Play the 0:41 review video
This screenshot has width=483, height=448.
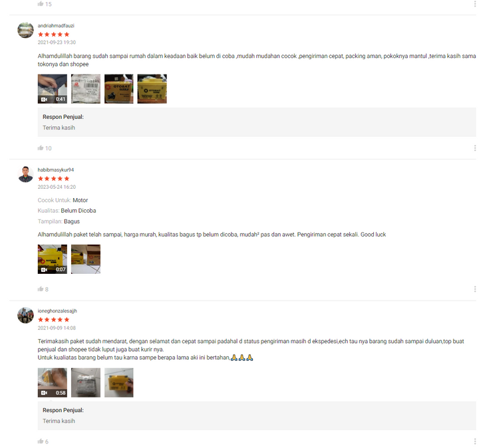(x=53, y=88)
